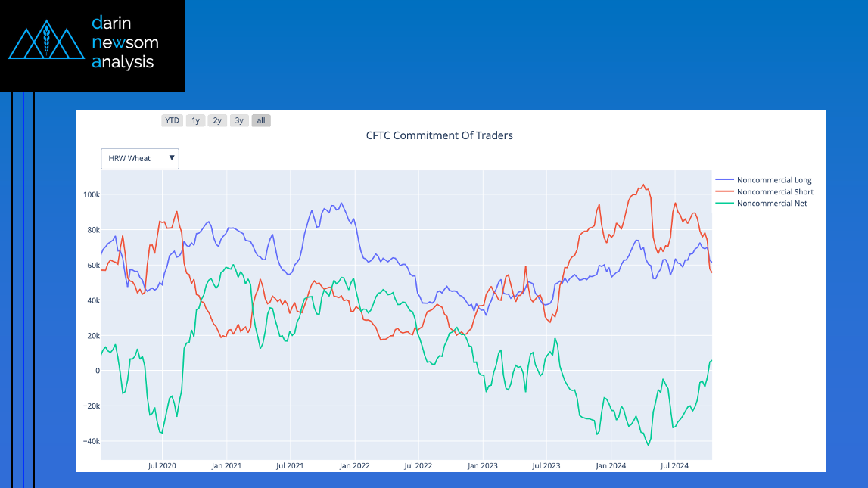Click the -40k y-axis tick label

pyautogui.click(x=90, y=441)
